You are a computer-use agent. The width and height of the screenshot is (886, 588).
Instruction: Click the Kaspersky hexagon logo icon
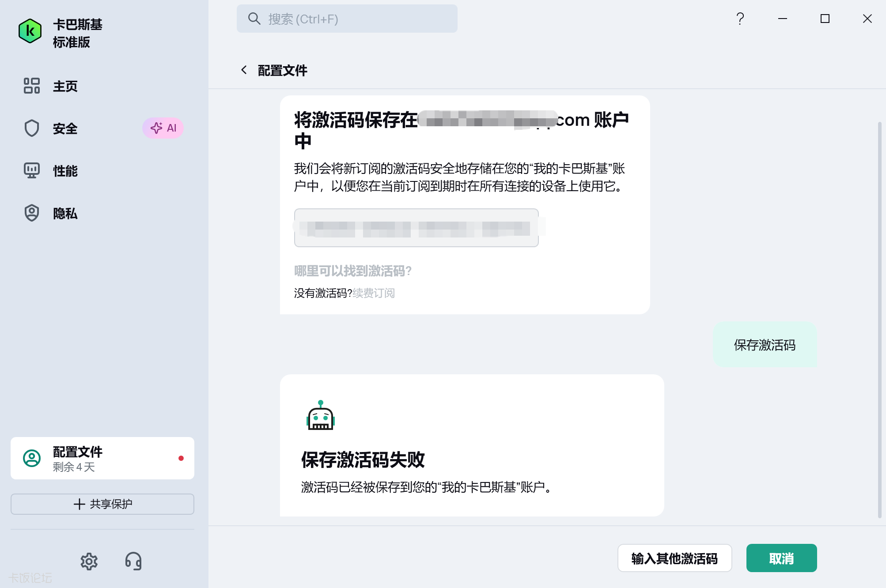[30, 31]
